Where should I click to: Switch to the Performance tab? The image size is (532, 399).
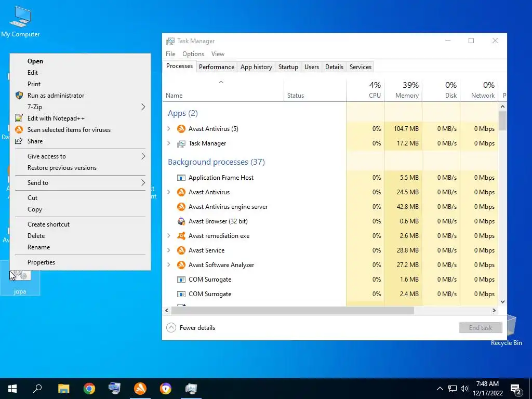click(x=217, y=67)
